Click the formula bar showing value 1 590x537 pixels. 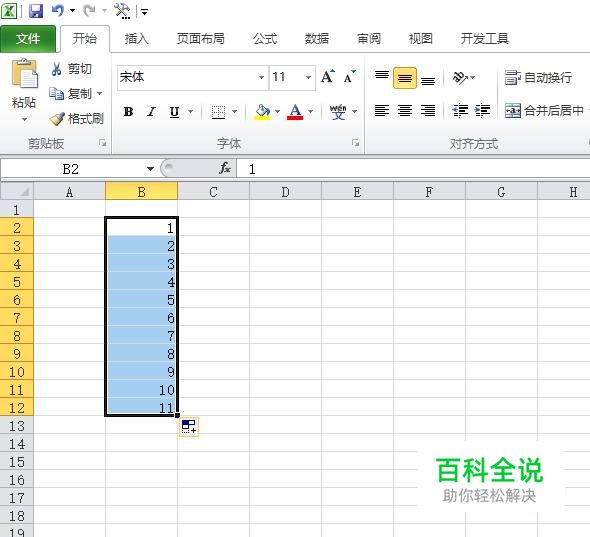(413, 169)
